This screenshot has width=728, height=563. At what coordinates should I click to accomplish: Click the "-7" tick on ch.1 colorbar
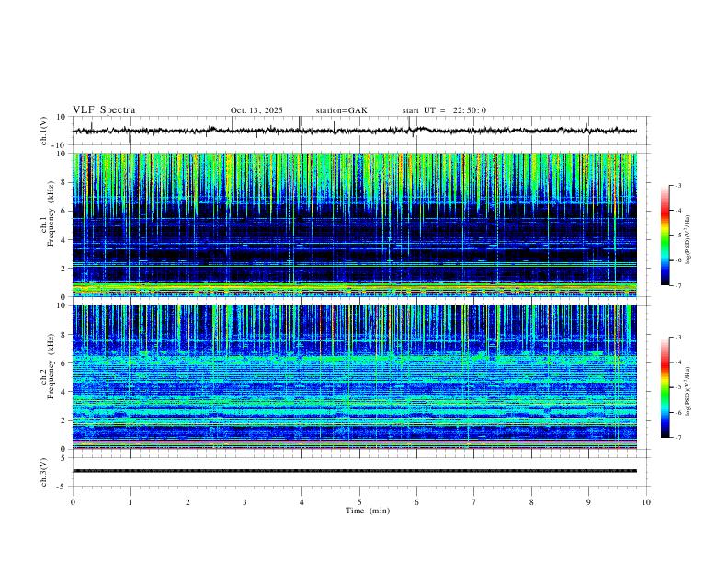click(x=677, y=285)
